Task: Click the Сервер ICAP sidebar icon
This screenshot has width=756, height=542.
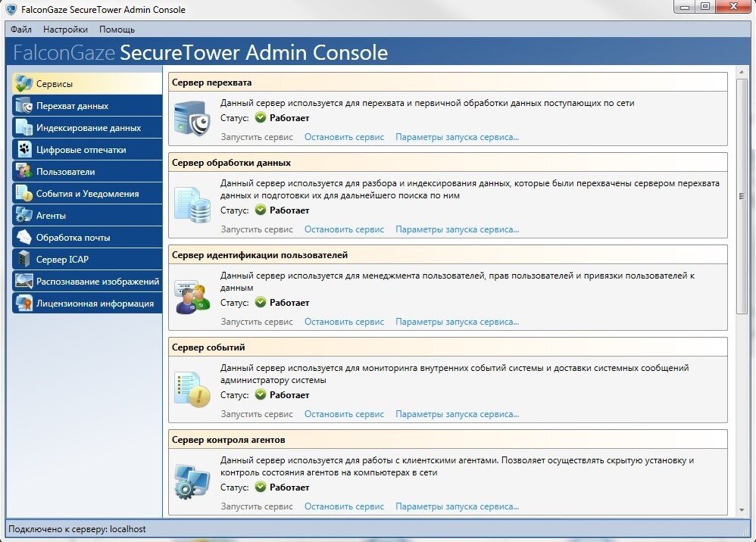Action: [x=23, y=259]
